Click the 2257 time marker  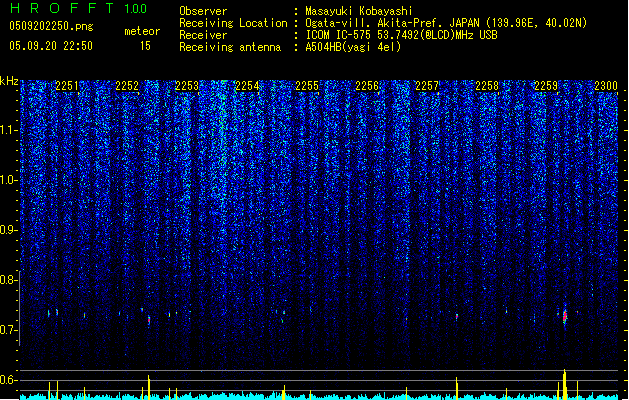click(427, 86)
